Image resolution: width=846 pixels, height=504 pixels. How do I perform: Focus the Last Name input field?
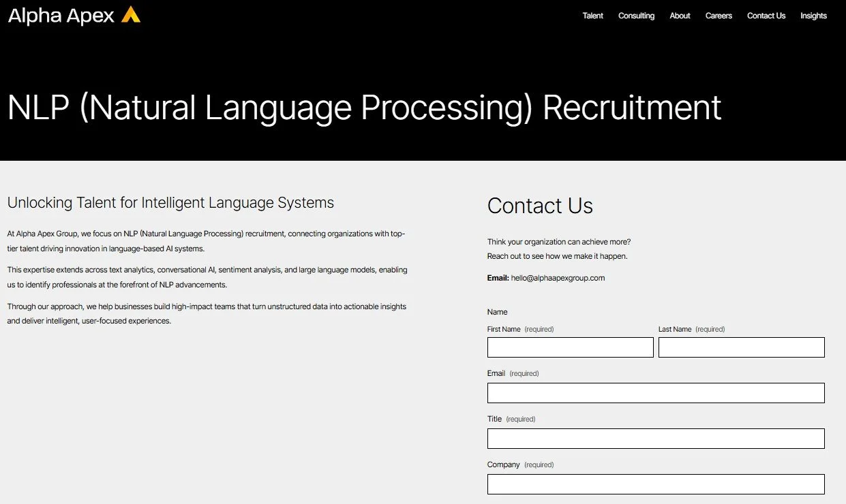[742, 347]
